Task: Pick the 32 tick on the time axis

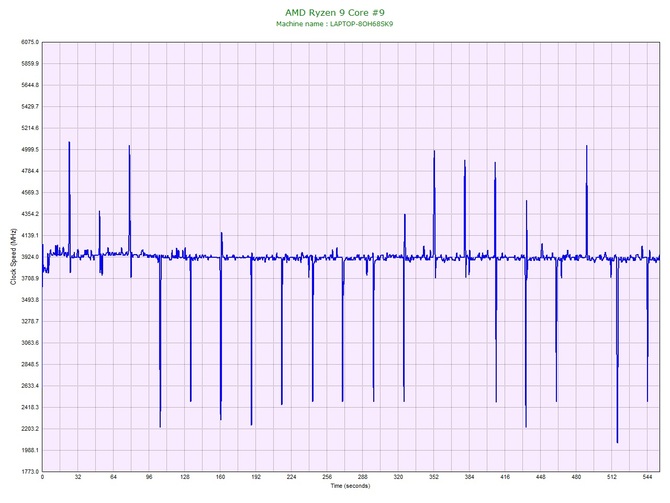Action: pyautogui.click(x=78, y=477)
